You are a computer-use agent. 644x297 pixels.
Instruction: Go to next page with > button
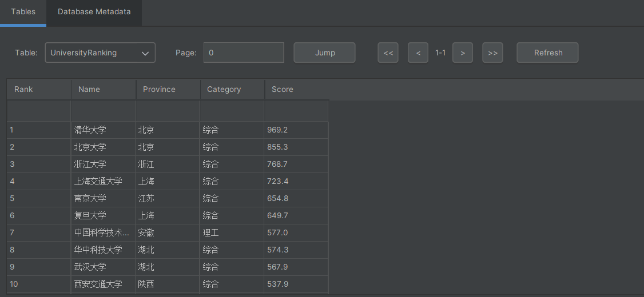pos(463,53)
